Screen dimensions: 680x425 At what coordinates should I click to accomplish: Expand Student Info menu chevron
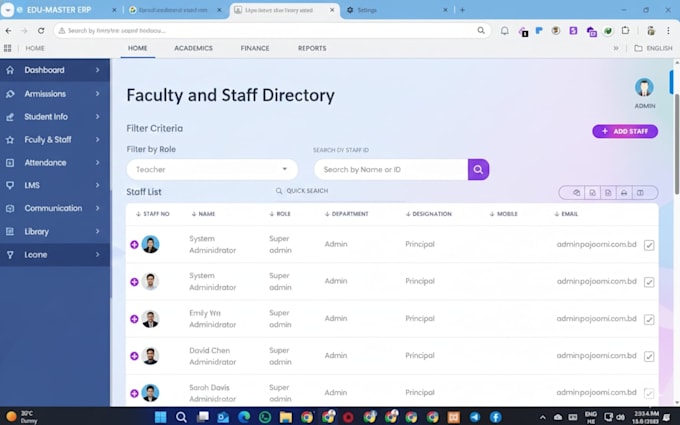tap(98, 117)
